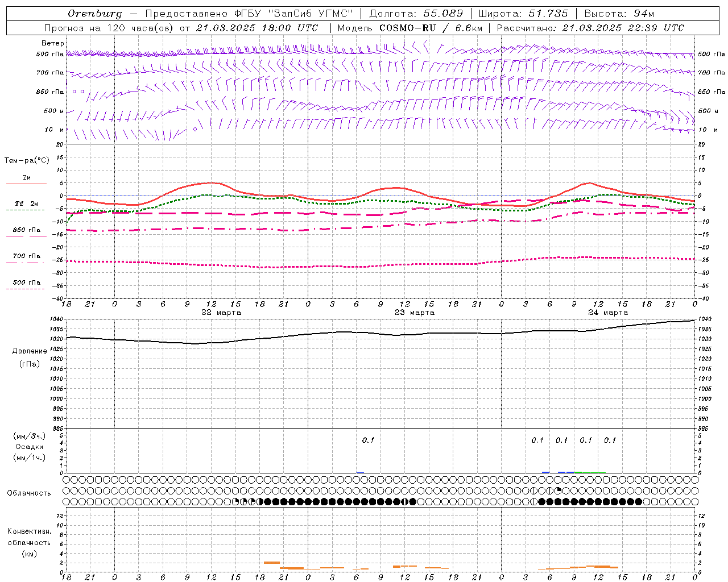
Task: Click the Тем-ра(°C) axis title
Action: coord(27,161)
